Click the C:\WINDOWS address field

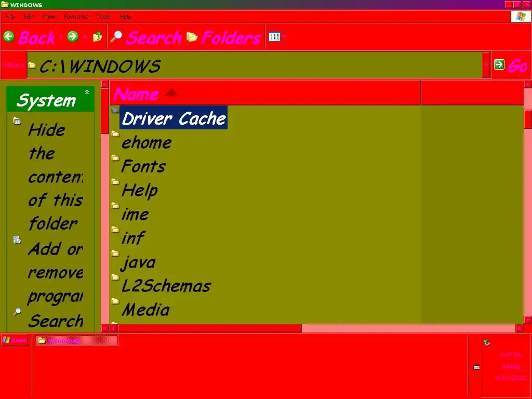[255, 65]
